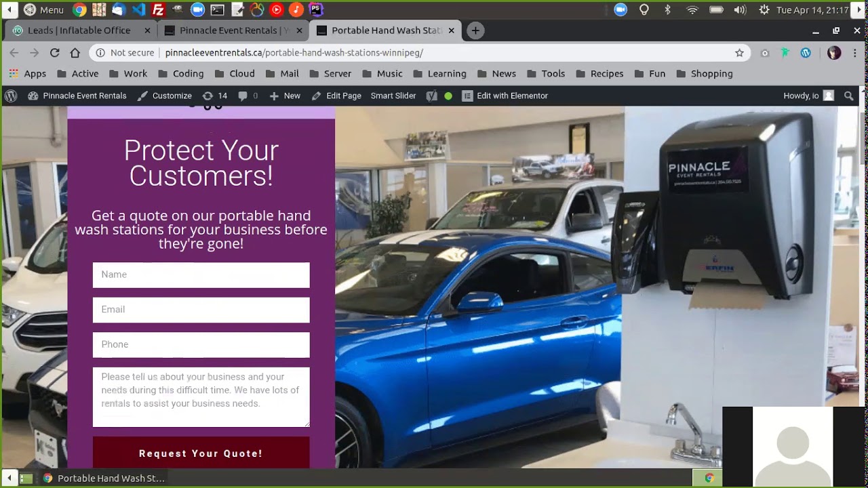Screen dimensions: 868x488
Task: Open the power session menu icon
Action: pos(764,9)
